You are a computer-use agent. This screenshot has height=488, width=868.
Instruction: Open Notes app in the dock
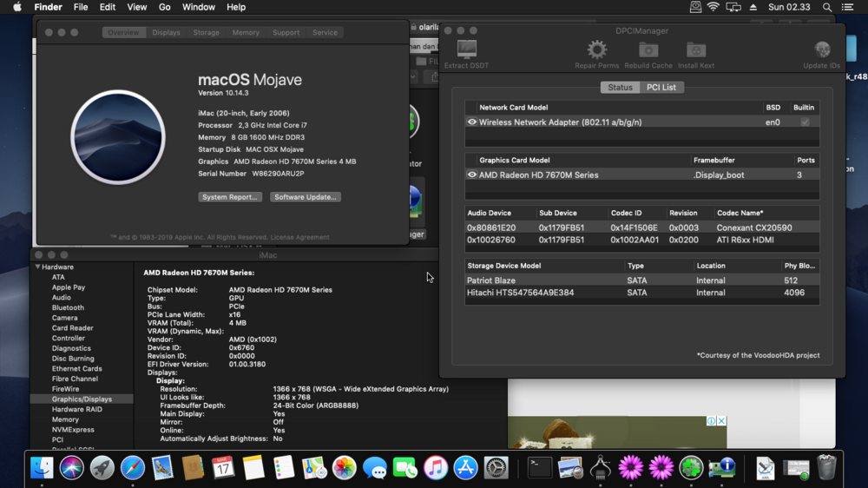(x=253, y=468)
